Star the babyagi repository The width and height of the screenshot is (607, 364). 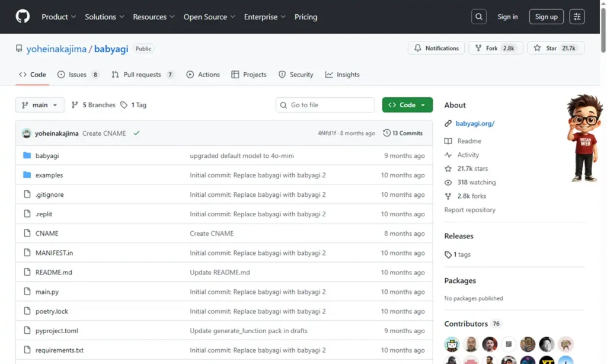(x=555, y=48)
